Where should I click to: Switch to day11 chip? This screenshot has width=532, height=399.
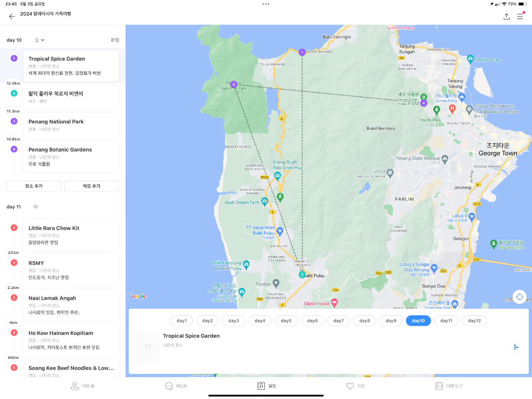pos(446,320)
